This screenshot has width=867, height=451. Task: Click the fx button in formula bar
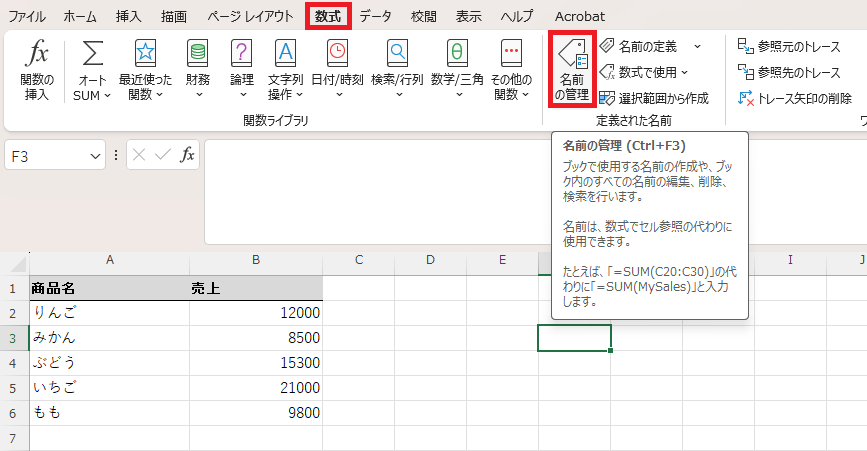click(x=187, y=155)
